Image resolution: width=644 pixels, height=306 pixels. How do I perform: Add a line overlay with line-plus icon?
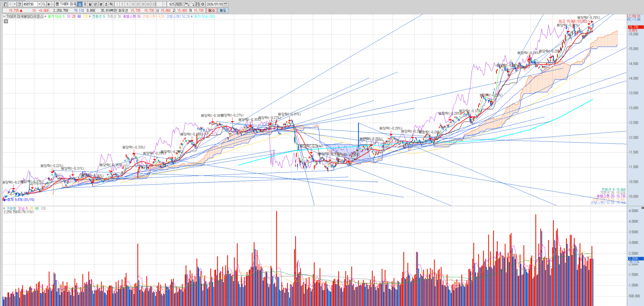coord(192,4)
